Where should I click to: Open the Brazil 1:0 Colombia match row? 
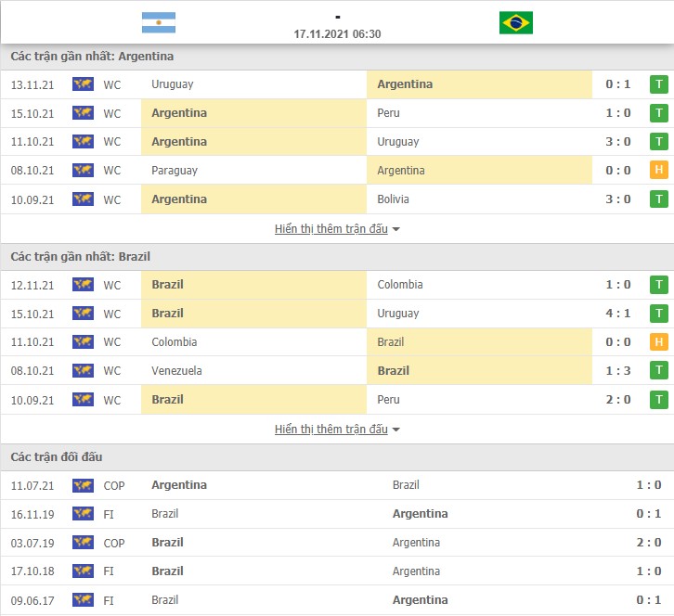337,285
